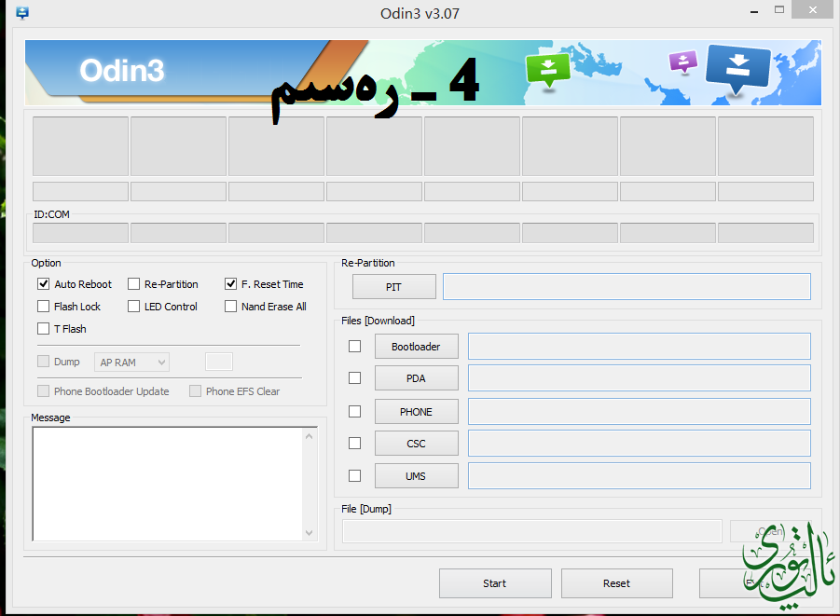Click the CSC file button
Screen dimensions: 840x616
click(x=416, y=444)
